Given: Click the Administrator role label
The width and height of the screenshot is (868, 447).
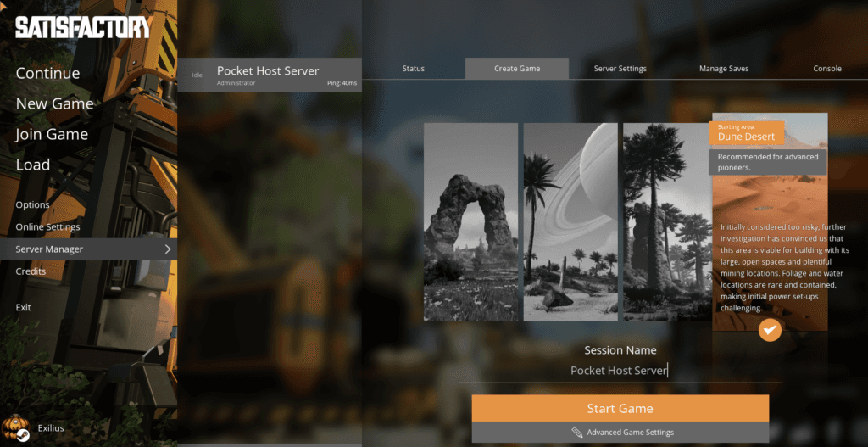Looking at the screenshot, I should pos(236,83).
